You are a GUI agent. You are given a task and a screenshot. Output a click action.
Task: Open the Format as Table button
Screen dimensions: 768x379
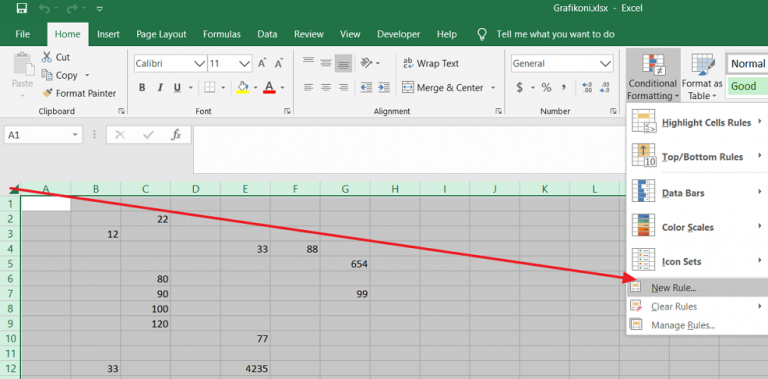point(702,76)
